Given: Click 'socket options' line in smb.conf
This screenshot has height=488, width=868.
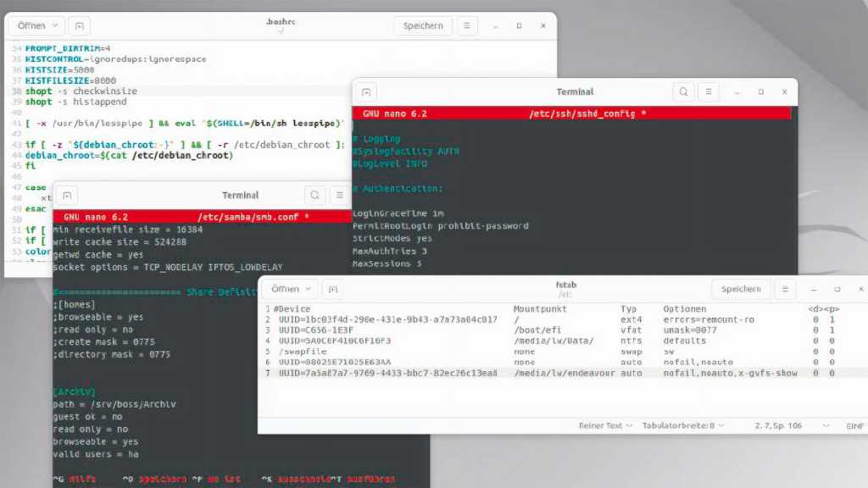Looking at the screenshot, I should click(168, 267).
